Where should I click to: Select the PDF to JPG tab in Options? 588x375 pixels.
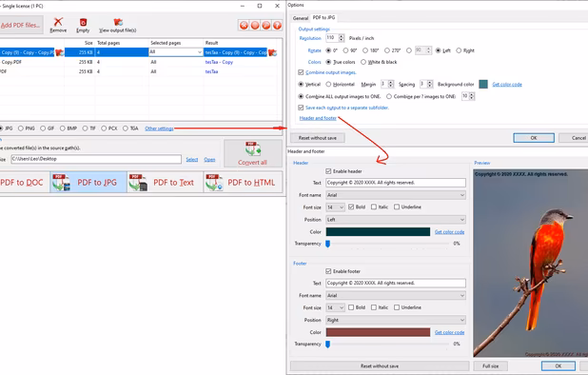(324, 18)
